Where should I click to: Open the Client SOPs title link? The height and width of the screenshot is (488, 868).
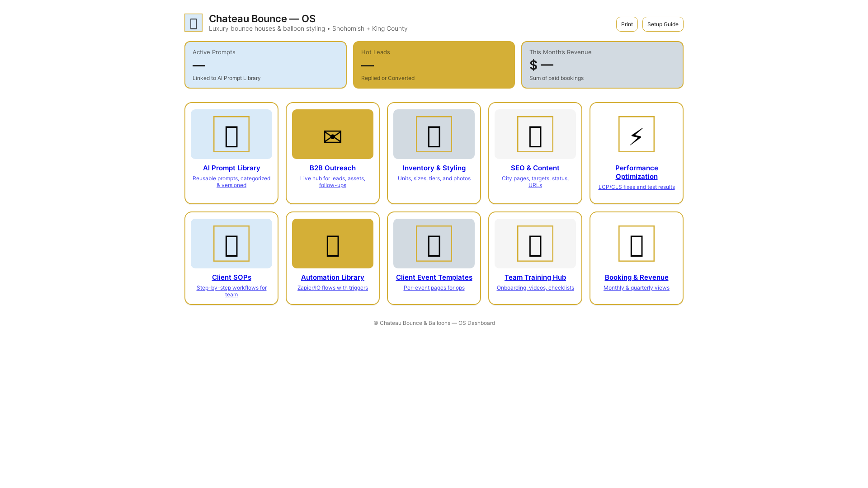coord(231,277)
